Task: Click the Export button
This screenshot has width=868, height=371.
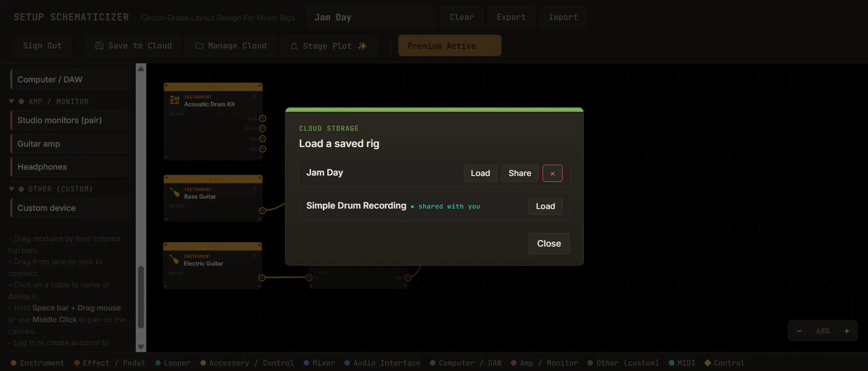Action: click(x=511, y=17)
